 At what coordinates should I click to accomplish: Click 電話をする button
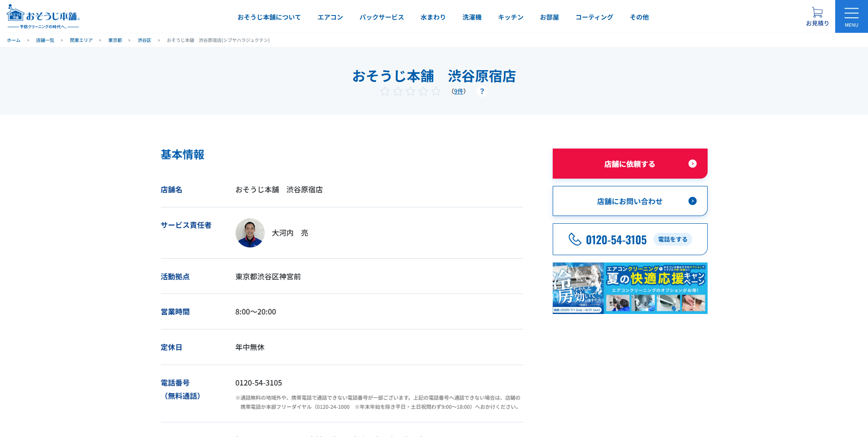click(673, 239)
